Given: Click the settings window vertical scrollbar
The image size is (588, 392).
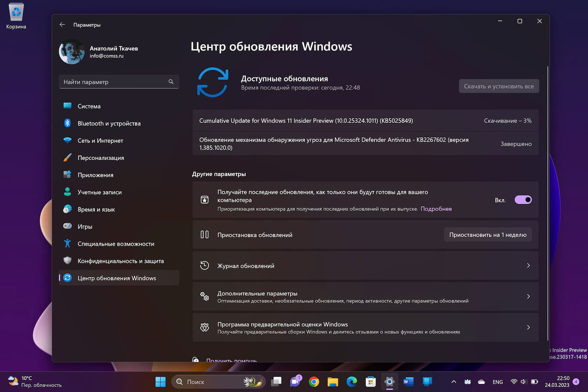Looking at the screenshot, I should (x=547, y=204).
